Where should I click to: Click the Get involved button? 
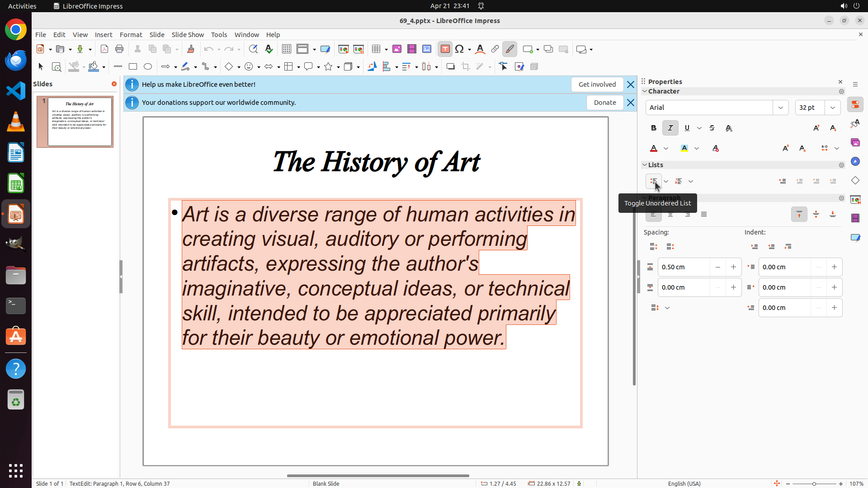[597, 84]
